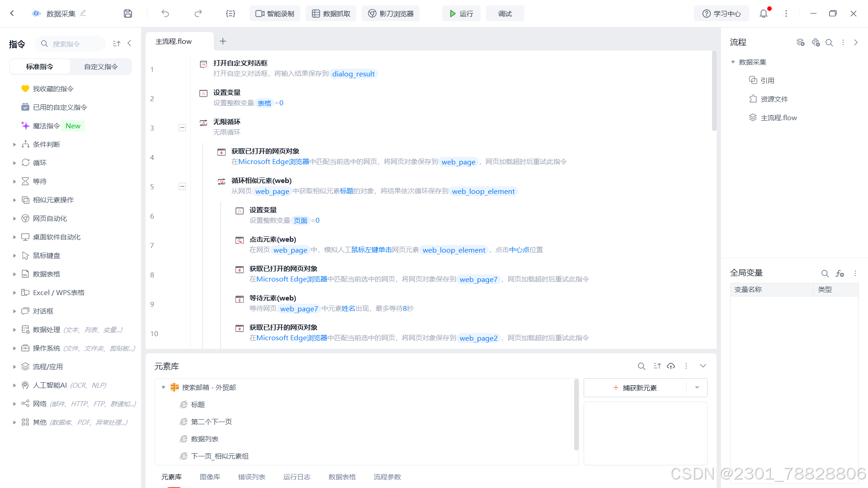
Task: Click the redo arrow icon
Action: (x=198, y=14)
